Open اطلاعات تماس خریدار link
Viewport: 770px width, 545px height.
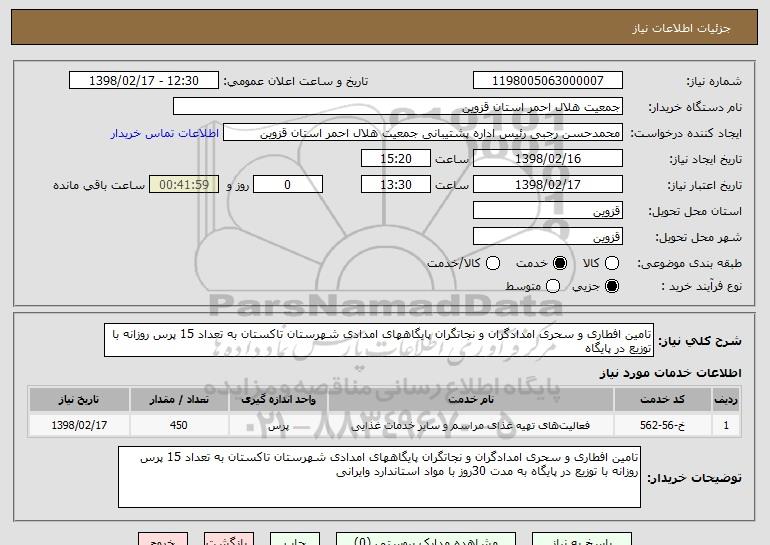pos(163,133)
